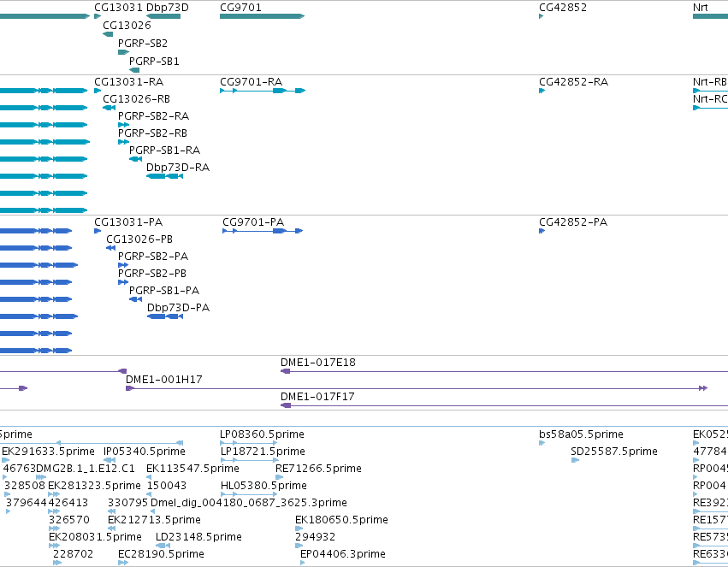Click the 46763DMG2B.1_1.E12.C1 label
The width and height of the screenshot is (728, 567).
[x=68, y=468]
